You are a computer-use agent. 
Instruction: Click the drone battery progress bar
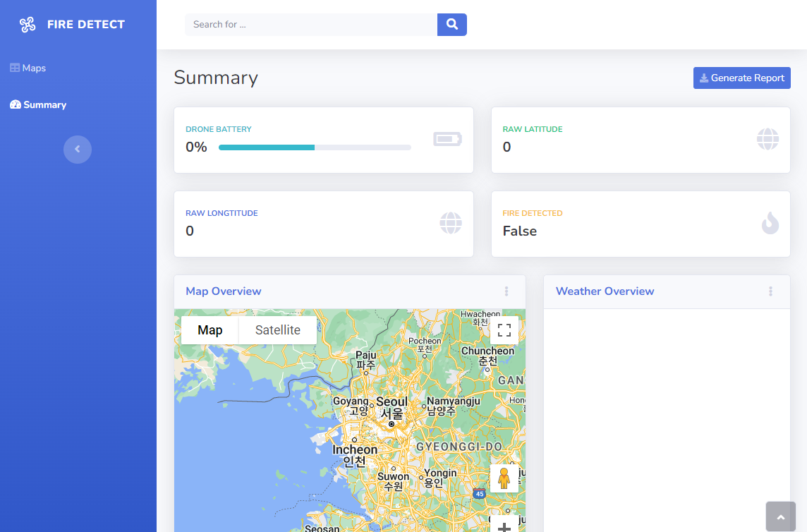315,147
